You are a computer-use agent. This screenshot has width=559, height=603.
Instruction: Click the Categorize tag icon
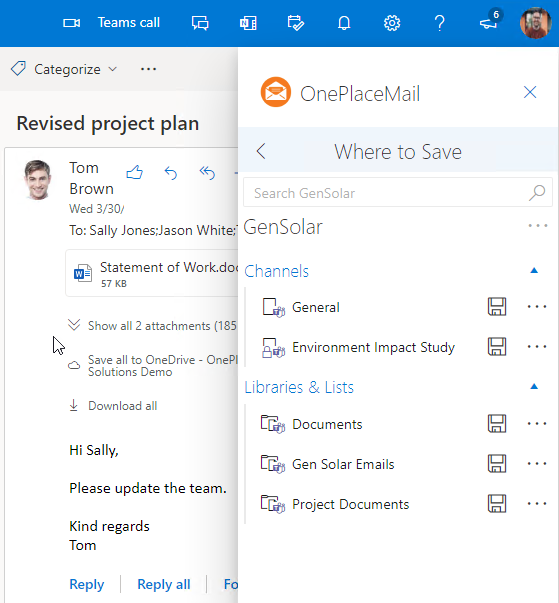pos(18,69)
